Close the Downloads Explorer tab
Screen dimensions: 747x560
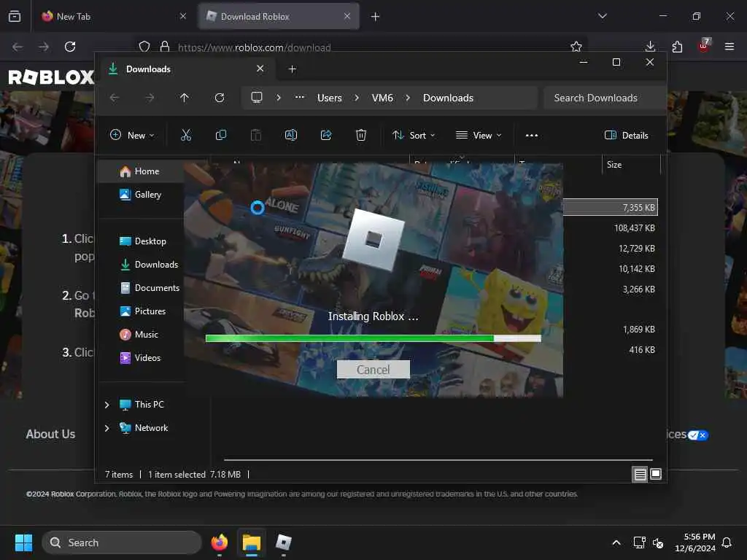pos(260,69)
